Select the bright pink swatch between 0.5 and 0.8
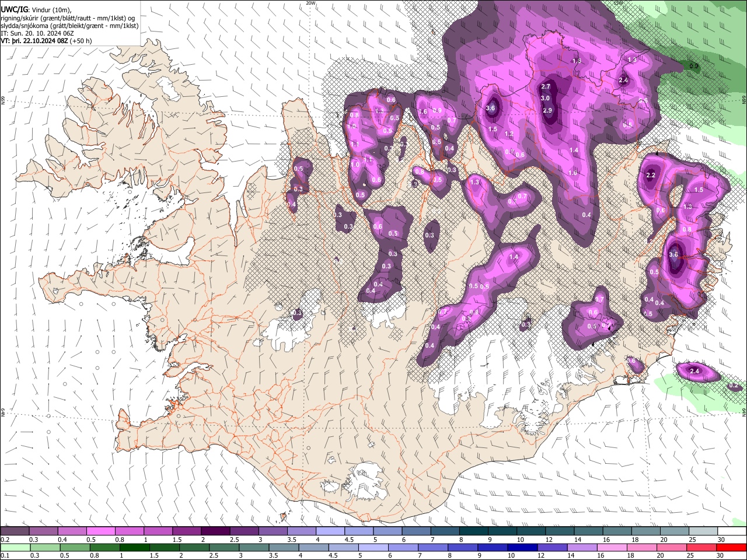The height and width of the screenshot is (560, 747). coord(100,531)
